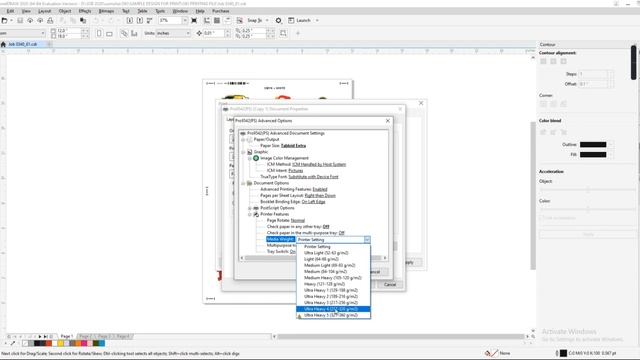Click the Welcome screen home icon
Viewport: 640px width, 360px height.
coord(3,44)
